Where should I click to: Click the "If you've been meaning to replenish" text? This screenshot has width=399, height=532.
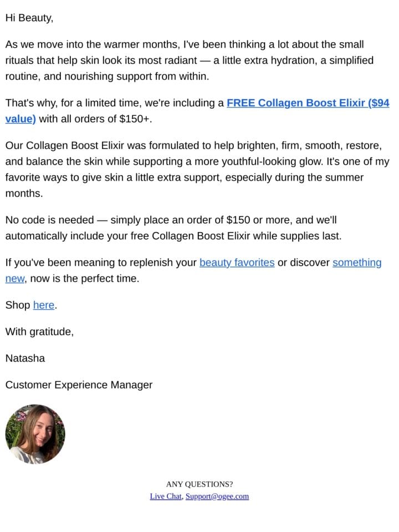tap(101, 263)
